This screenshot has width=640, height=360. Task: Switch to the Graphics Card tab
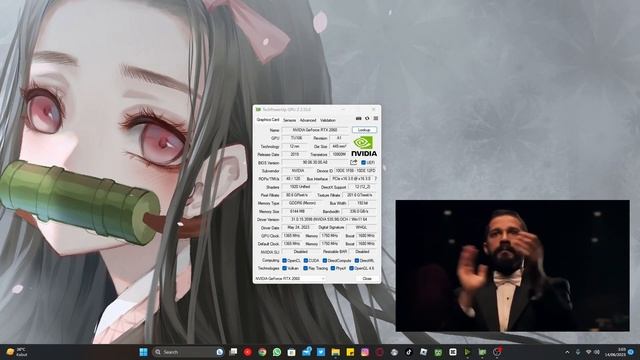(268, 120)
